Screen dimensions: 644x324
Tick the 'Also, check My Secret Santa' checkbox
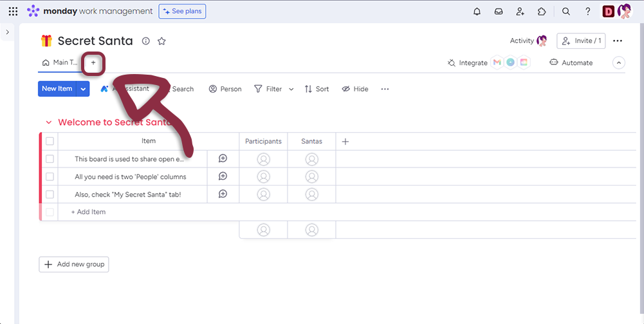(50, 195)
